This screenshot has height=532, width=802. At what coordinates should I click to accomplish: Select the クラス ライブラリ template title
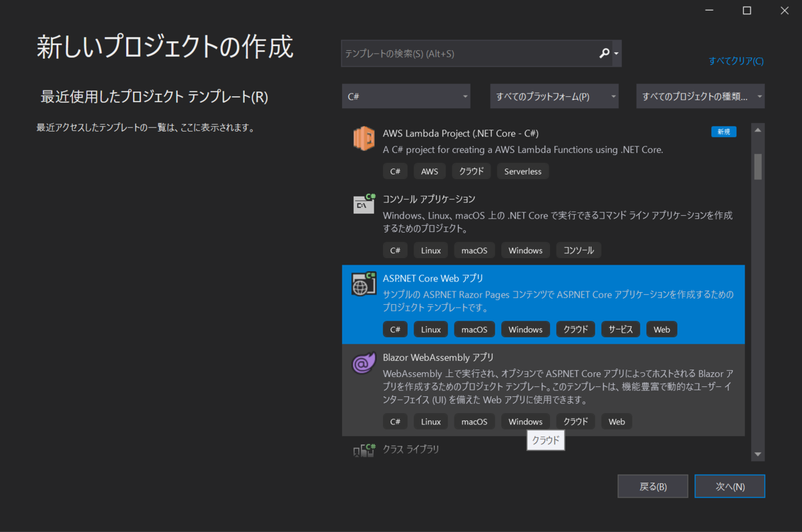point(411,449)
